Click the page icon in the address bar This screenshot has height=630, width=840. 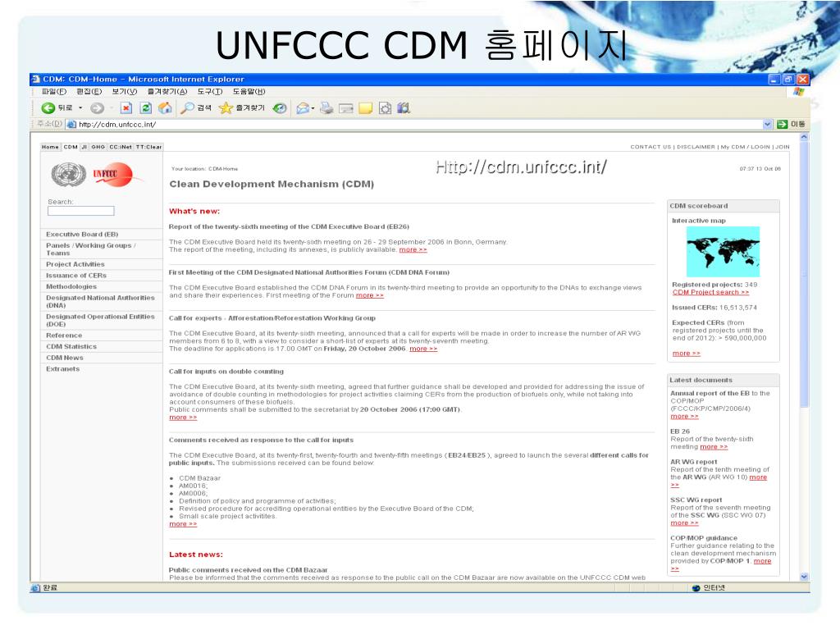tap(71, 125)
